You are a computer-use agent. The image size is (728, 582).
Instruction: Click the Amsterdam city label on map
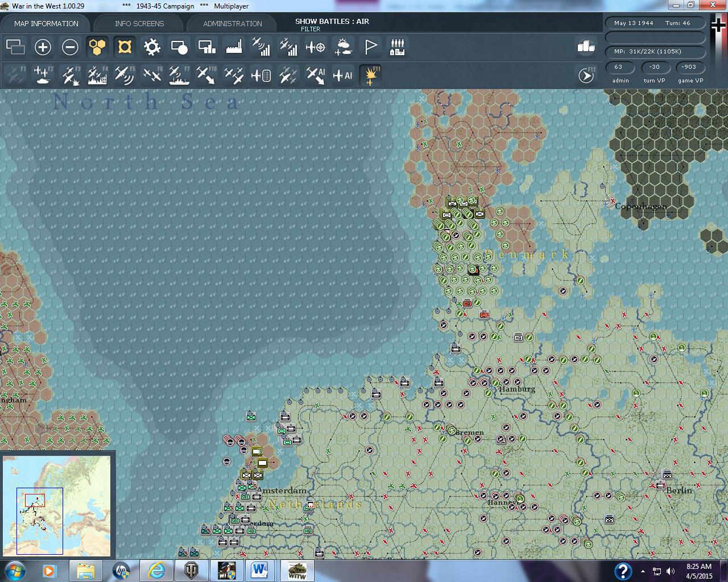[x=282, y=490]
